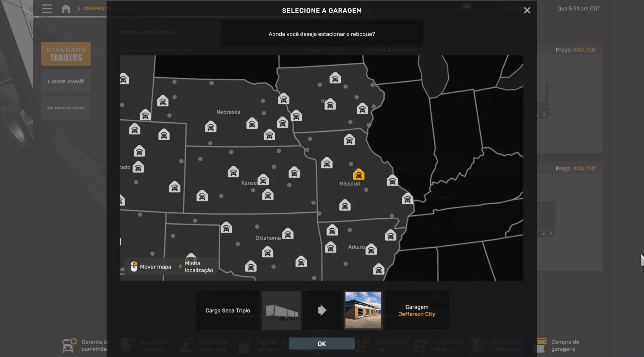Viewport: 644px width, 357px height.
Task: Select the Lode King brand tab
Action: (66, 81)
